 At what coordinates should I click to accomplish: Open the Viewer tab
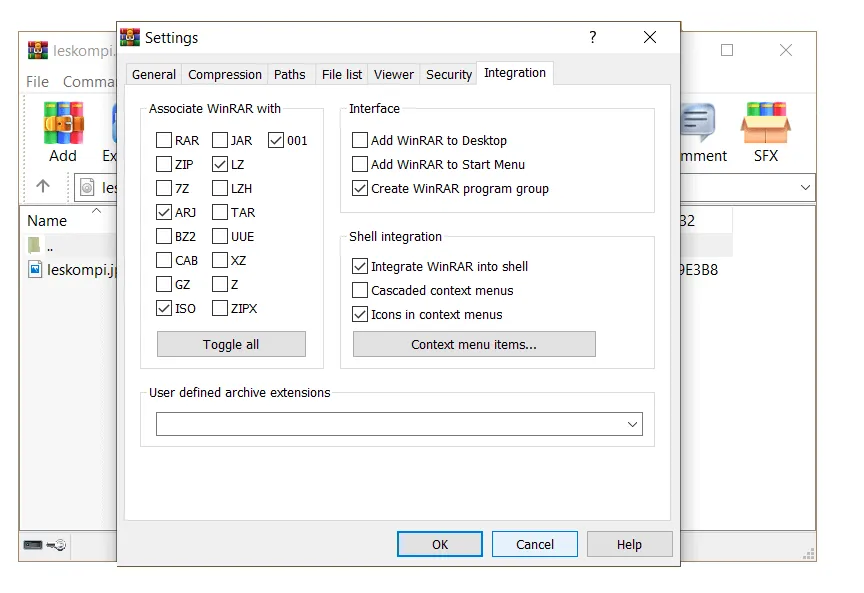point(393,74)
